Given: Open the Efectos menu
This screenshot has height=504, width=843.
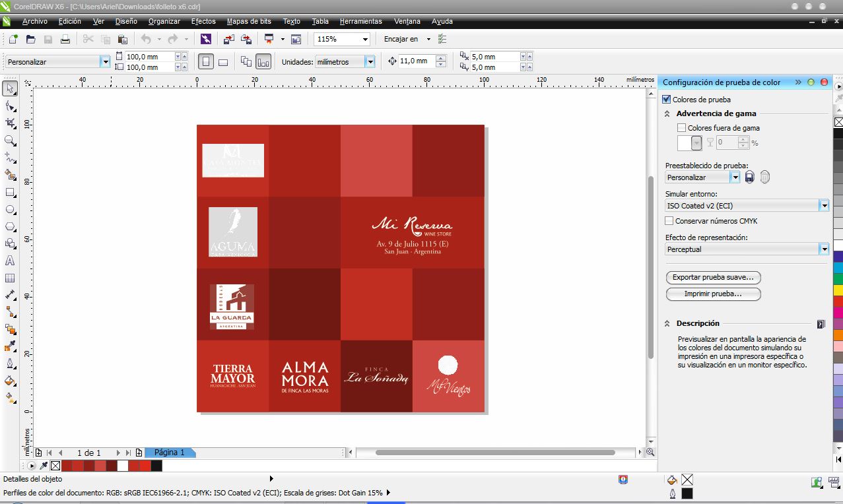Looking at the screenshot, I should (203, 21).
